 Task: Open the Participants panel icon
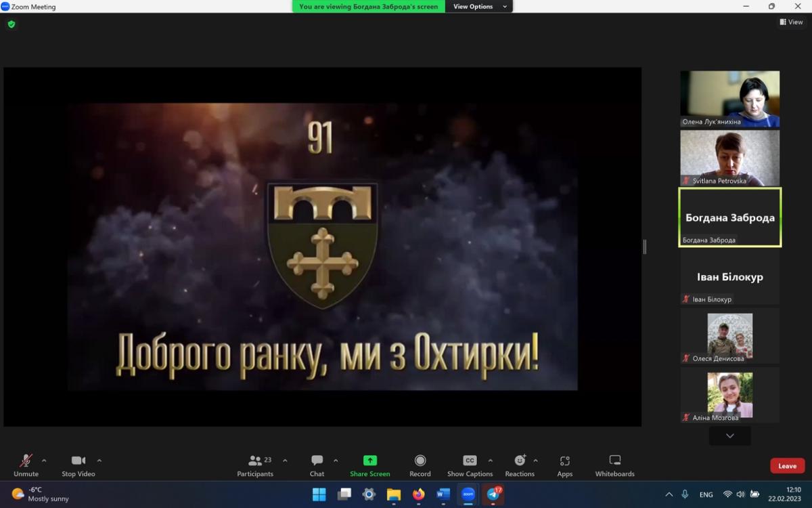pos(255,461)
